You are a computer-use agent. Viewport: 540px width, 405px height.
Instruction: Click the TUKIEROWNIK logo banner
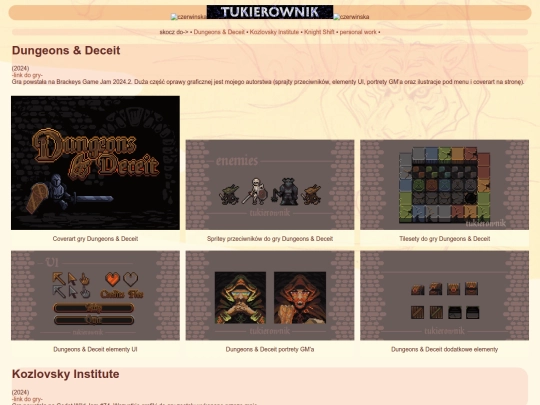[270, 12]
